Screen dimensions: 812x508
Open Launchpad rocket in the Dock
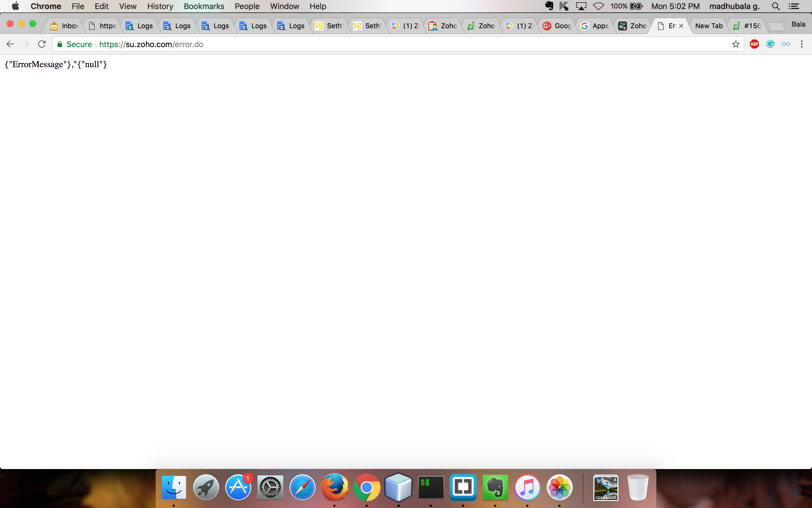pos(206,487)
